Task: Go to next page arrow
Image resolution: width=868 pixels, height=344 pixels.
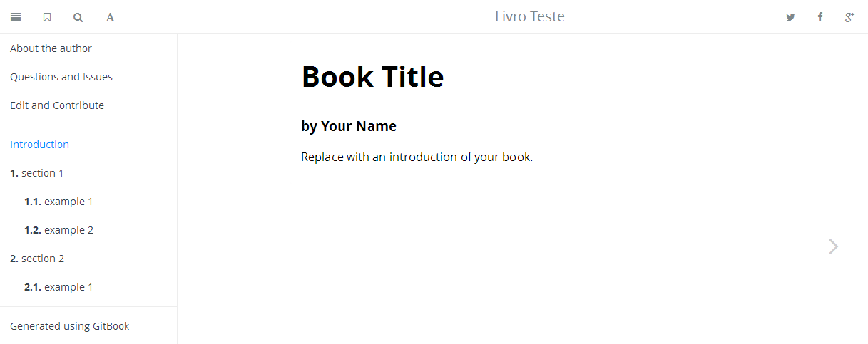Action: tap(834, 246)
